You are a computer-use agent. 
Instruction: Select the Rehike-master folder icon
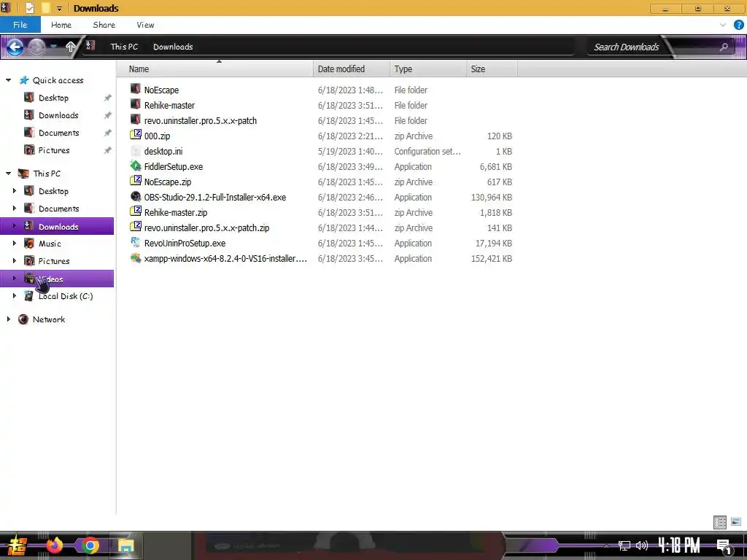136,104
